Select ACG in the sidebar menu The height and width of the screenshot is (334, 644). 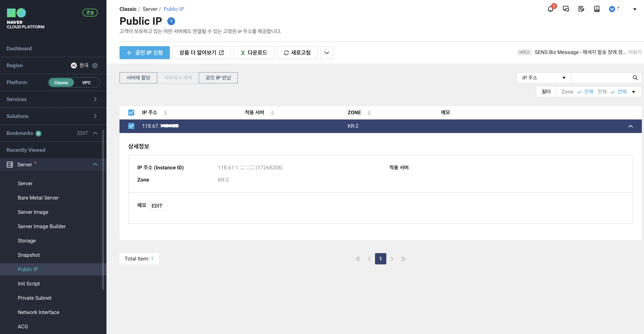point(23,326)
